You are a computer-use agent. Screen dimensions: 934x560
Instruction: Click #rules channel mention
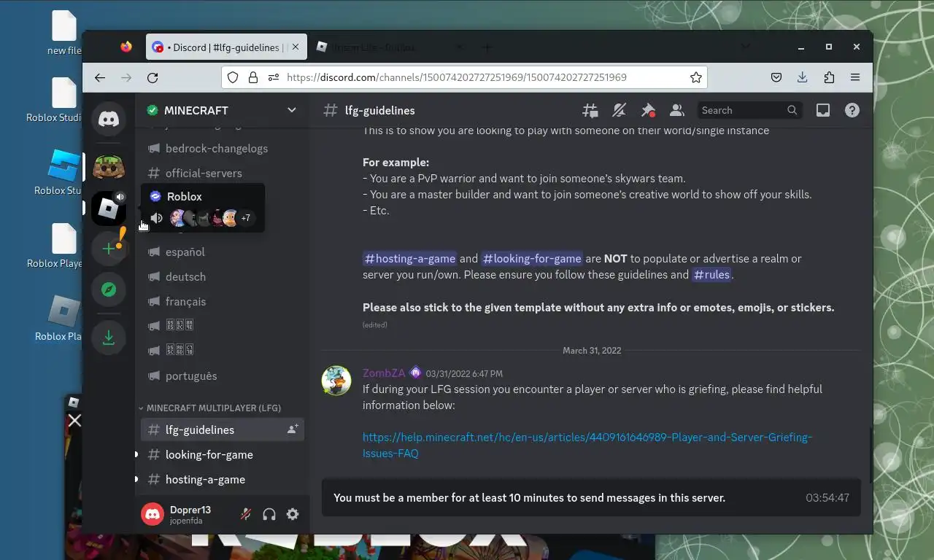711,275
